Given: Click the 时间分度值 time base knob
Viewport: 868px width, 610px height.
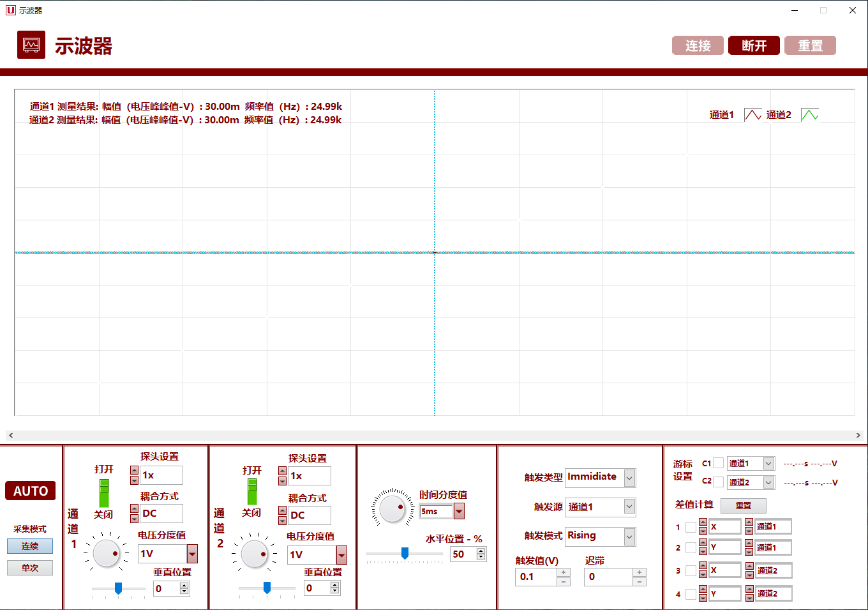Looking at the screenshot, I should 393,508.
